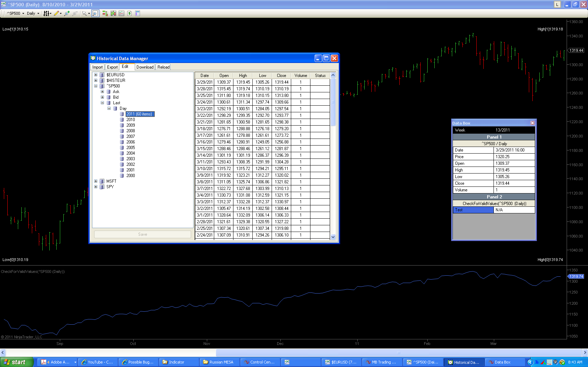Image resolution: width=588 pixels, height=367 pixels.
Task: Close the Data Box panel
Action: (x=532, y=123)
